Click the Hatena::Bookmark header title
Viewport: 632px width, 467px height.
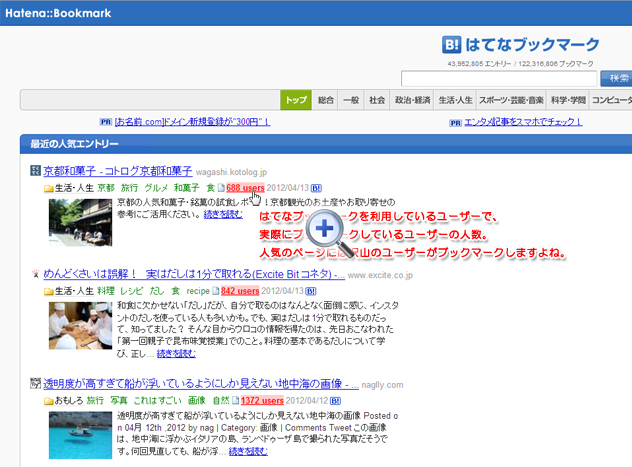pyautogui.click(x=58, y=13)
